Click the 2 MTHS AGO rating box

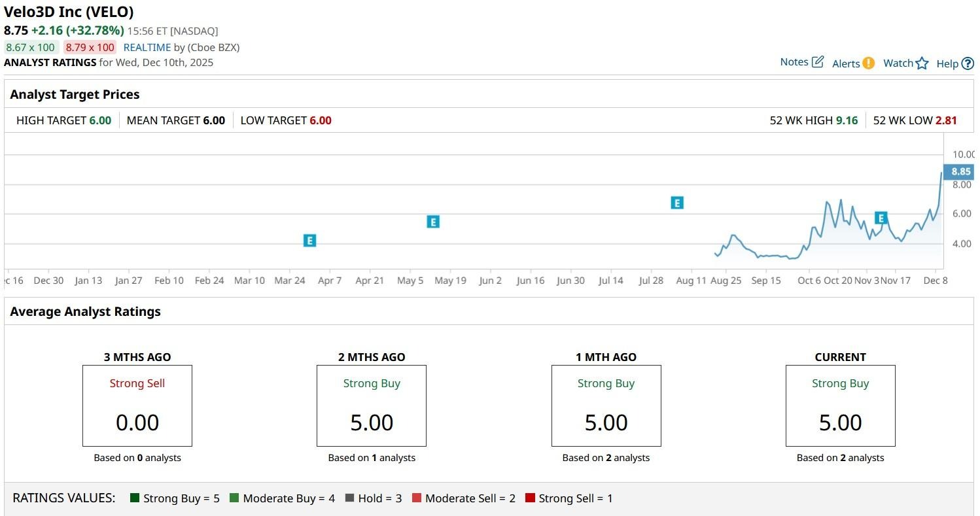point(372,405)
